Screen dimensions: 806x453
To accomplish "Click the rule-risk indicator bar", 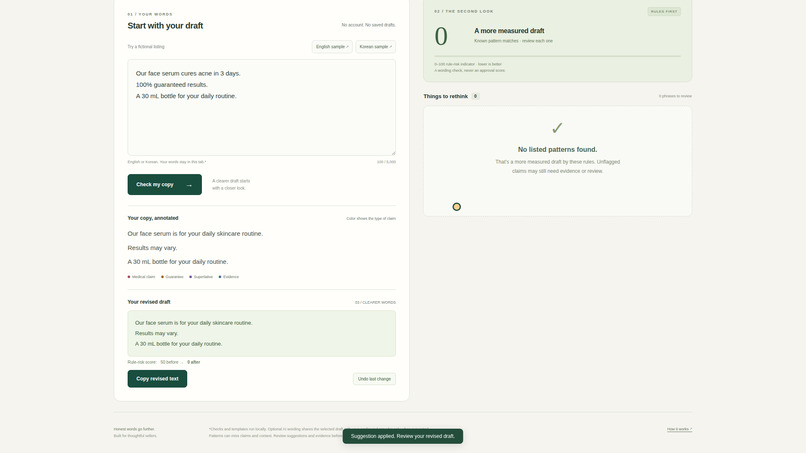I will (557, 56).
